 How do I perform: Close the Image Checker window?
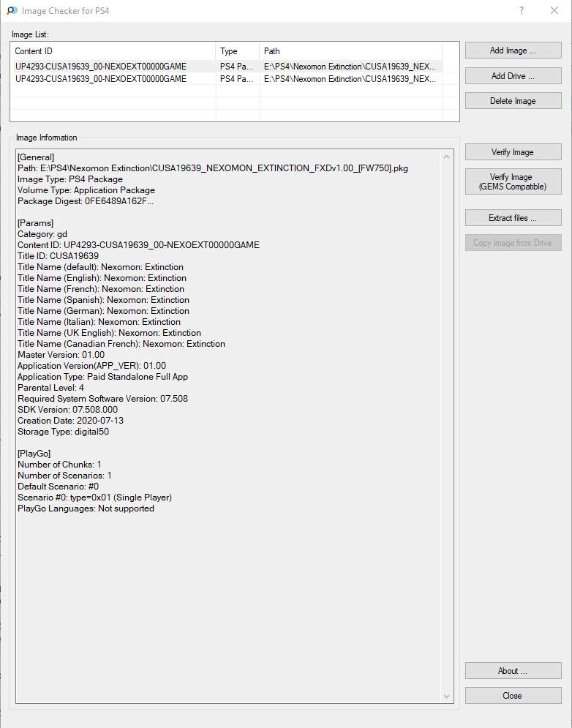pos(554,10)
